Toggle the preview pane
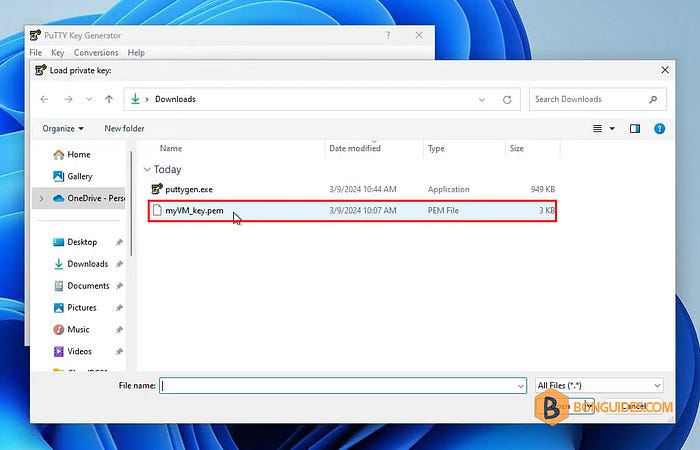The width and height of the screenshot is (700, 450). (635, 129)
